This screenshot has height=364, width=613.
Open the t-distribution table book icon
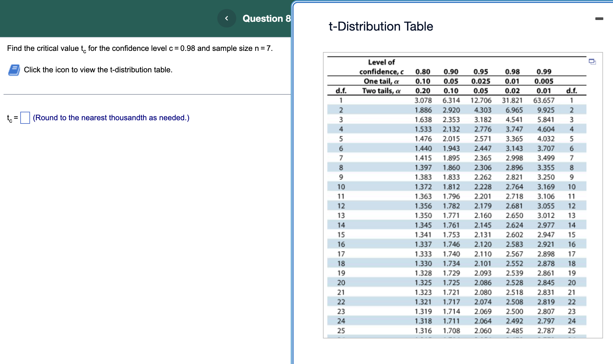click(x=14, y=70)
